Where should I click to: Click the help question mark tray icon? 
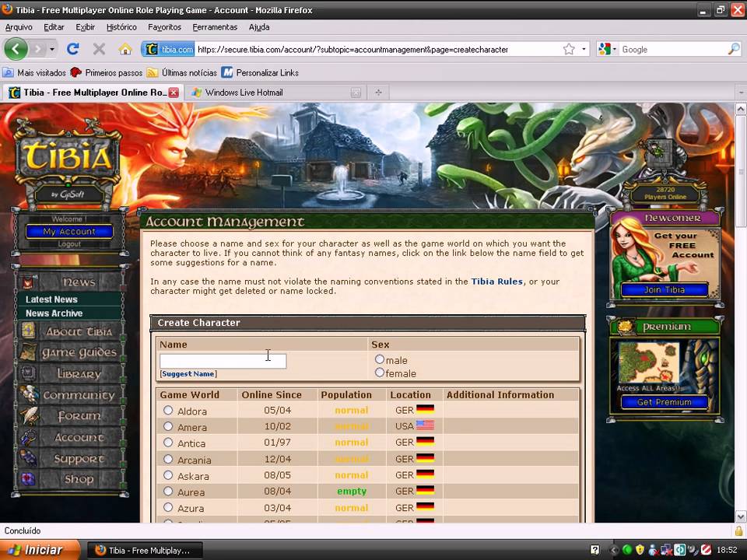point(594,550)
